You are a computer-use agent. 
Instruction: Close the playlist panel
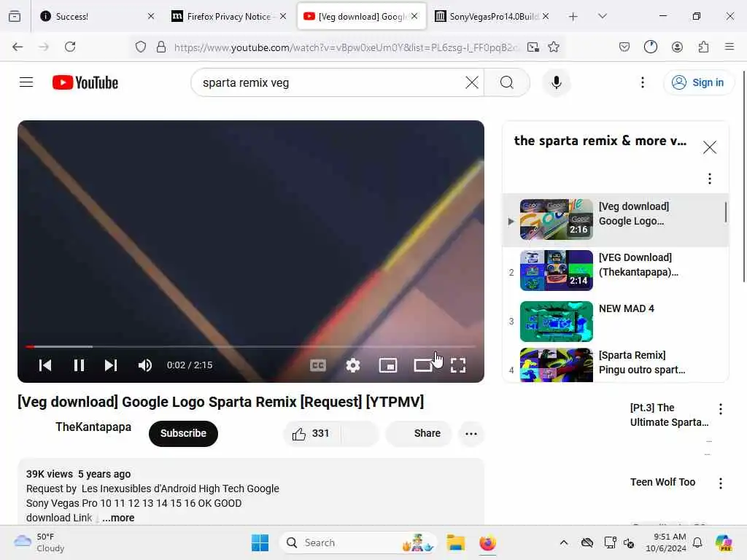[x=709, y=147]
